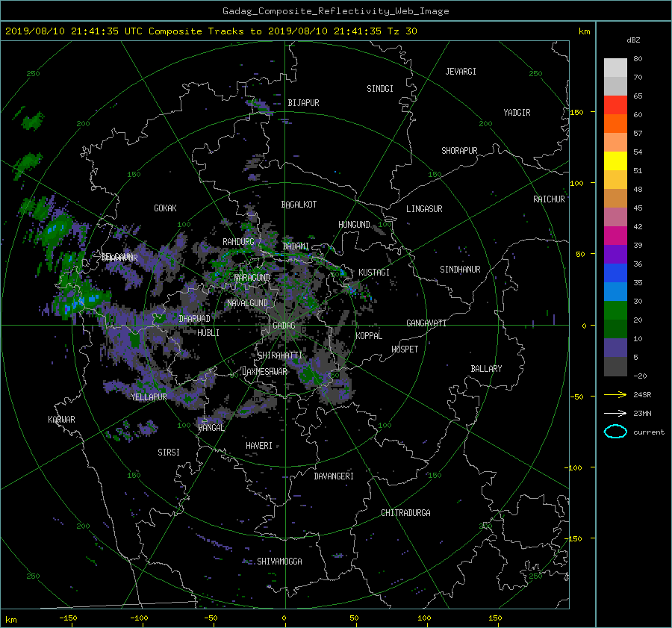Click the cyan current-track ellipse icon
The width and height of the screenshot is (672, 628).
click(615, 432)
